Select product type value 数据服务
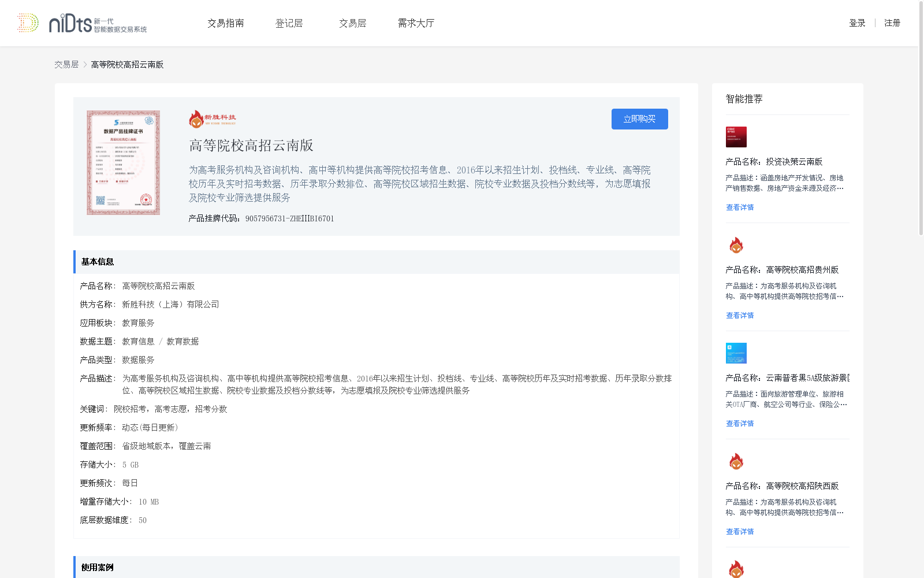Screen dimensions: 924x578 click(138, 360)
